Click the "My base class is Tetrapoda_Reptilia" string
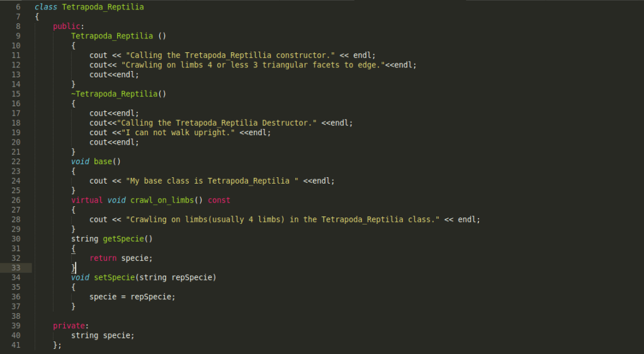 coord(212,181)
